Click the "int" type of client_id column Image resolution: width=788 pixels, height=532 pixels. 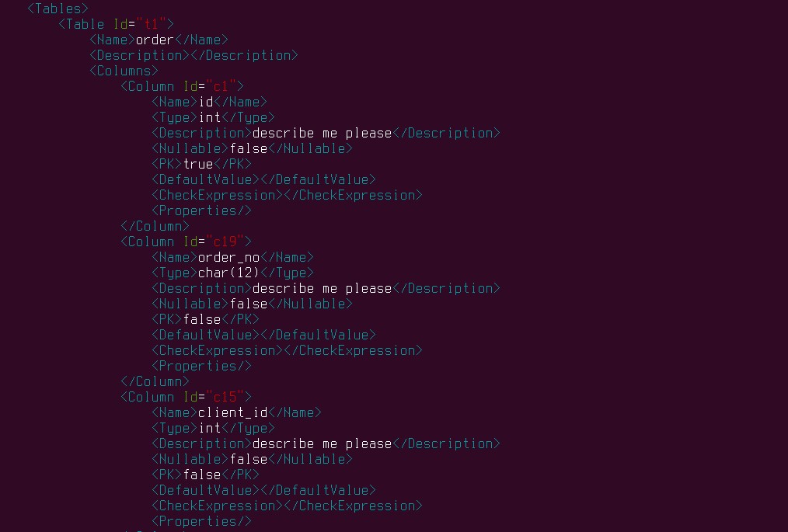tap(210, 428)
